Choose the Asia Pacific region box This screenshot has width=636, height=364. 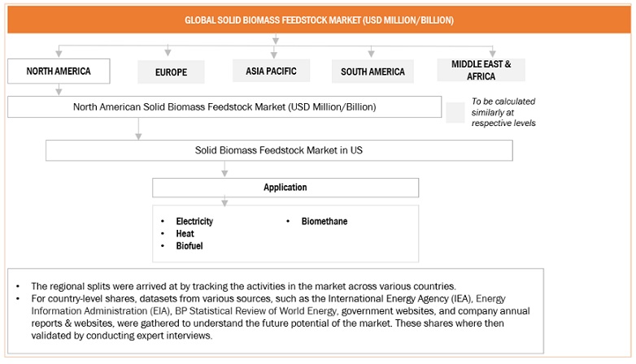pyautogui.click(x=271, y=71)
